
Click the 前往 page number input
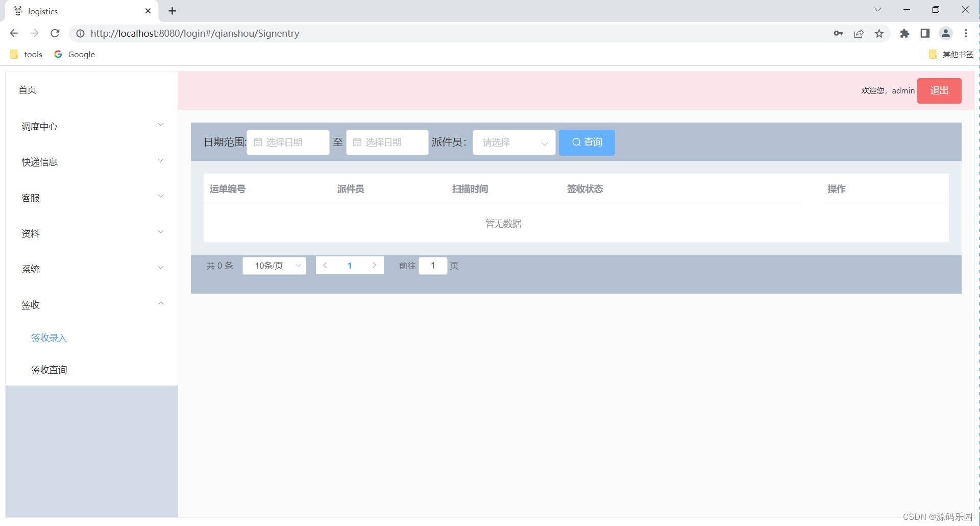(433, 266)
